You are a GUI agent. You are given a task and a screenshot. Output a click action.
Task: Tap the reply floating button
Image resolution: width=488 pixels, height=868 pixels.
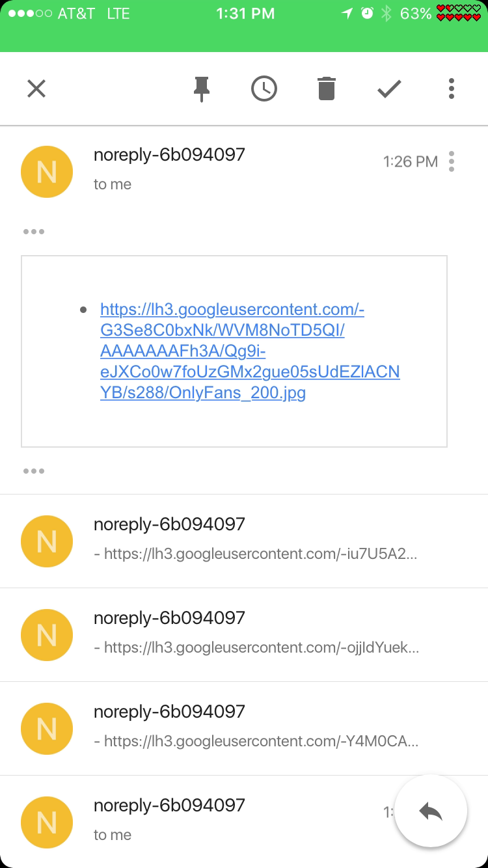click(x=431, y=811)
